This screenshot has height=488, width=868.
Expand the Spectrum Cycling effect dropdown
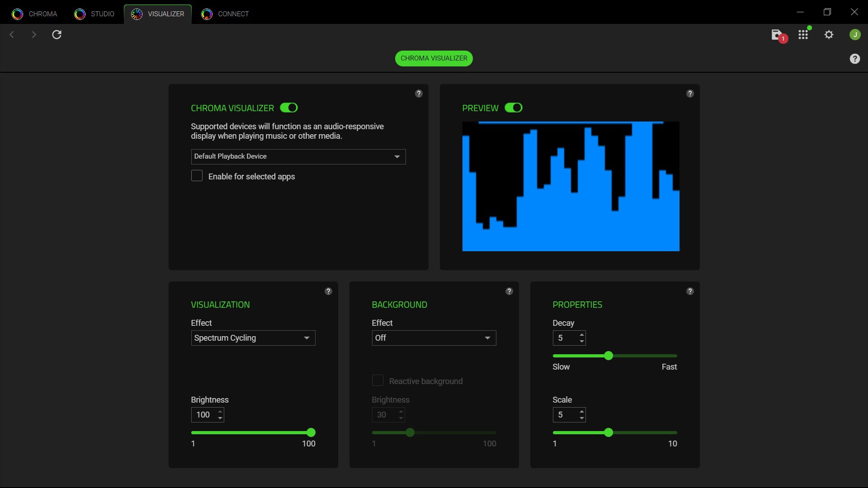(253, 338)
